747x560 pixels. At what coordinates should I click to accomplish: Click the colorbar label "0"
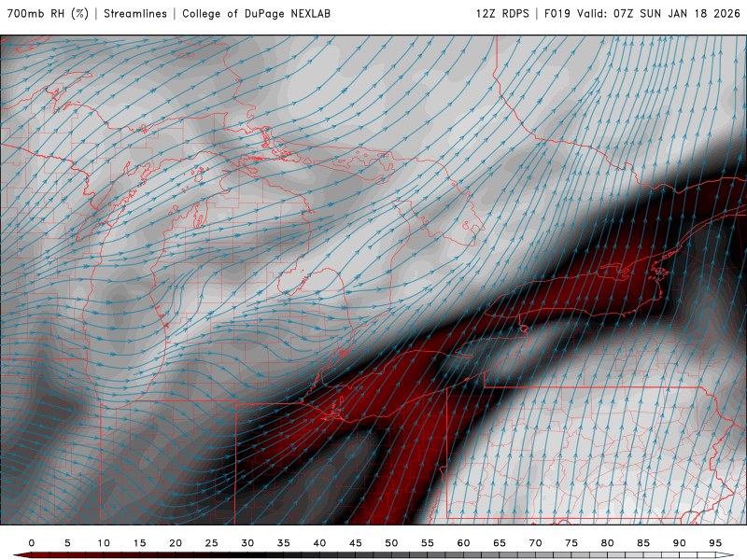coord(32,543)
